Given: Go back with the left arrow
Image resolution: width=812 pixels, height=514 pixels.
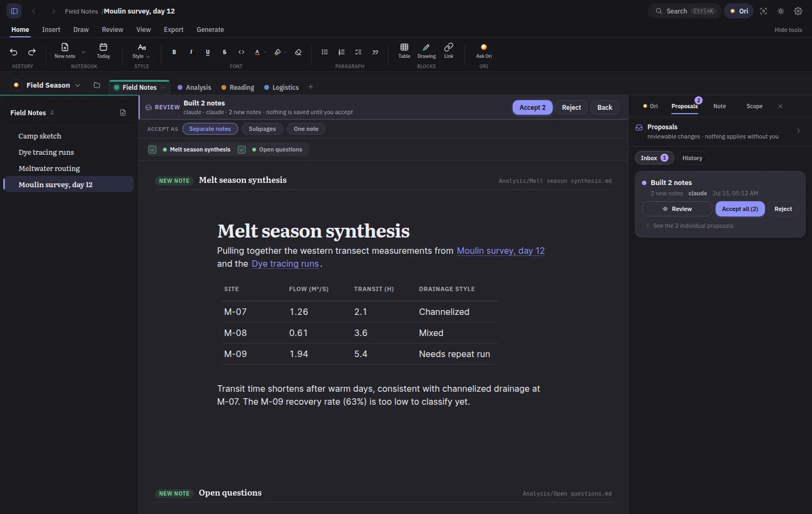Looking at the screenshot, I should tap(34, 11).
